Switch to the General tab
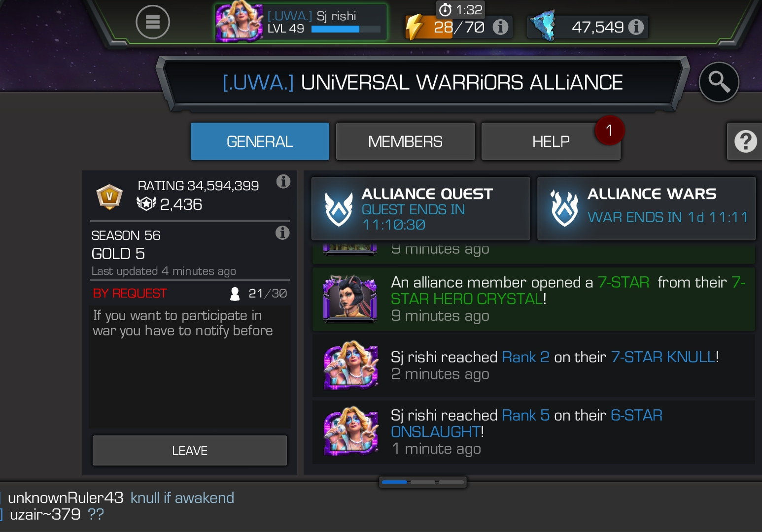 pos(260,141)
